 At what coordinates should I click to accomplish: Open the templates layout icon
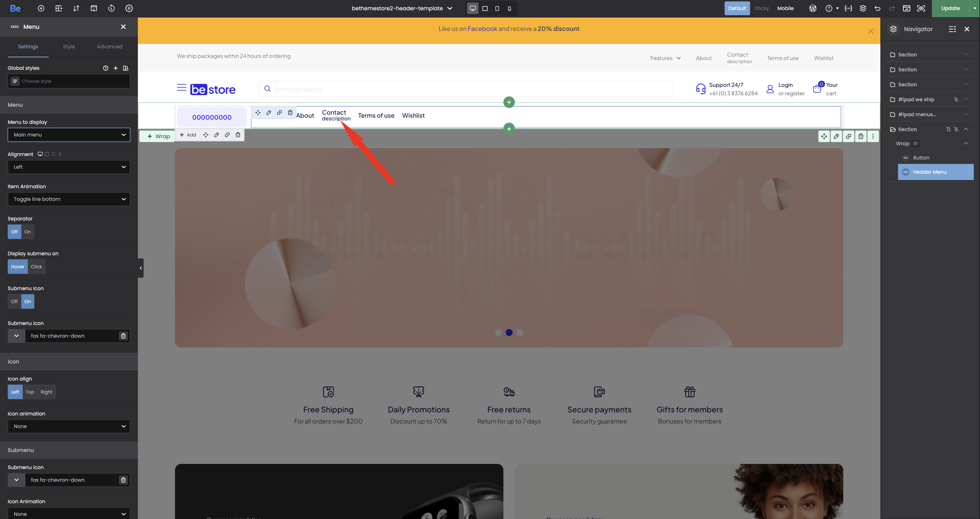coord(94,8)
